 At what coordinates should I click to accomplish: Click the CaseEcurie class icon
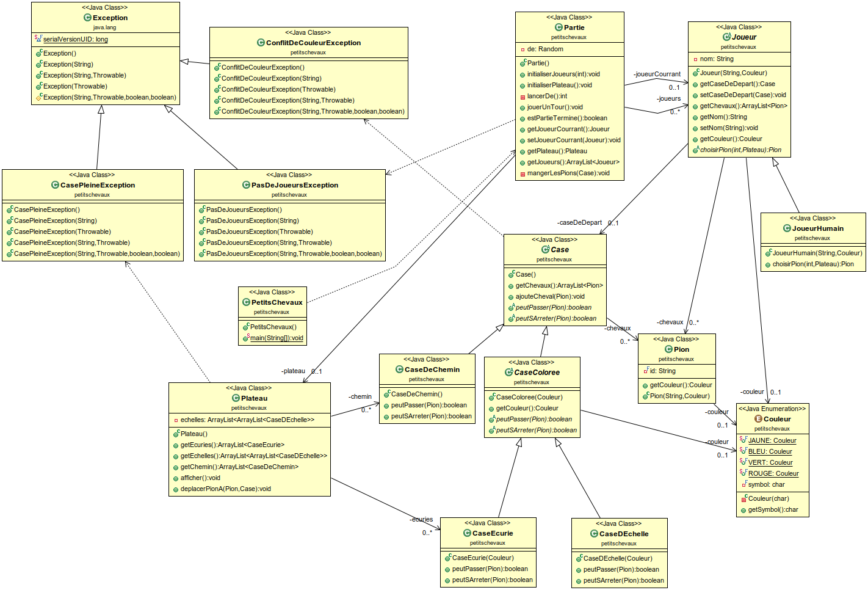pyautogui.click(x=467, y=533)
